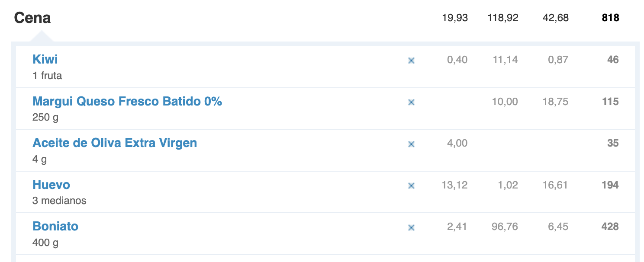Open the Huevo food item
Viewport: 644px width, 262px height.
tap(51, 185)
